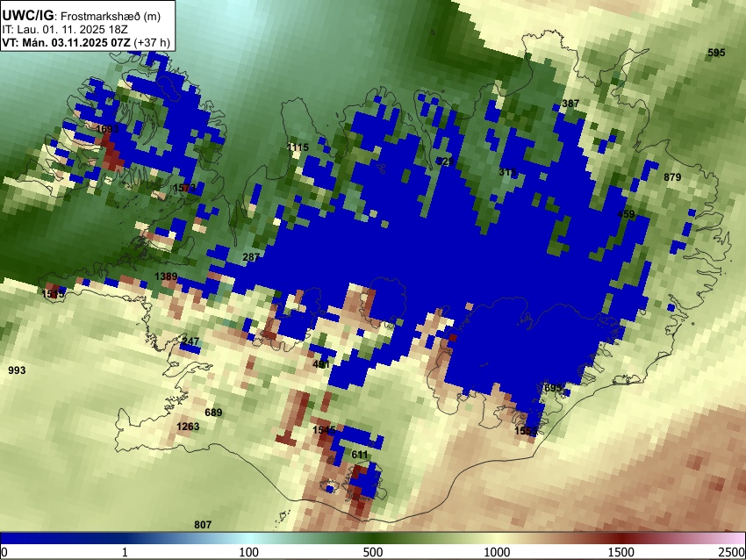Click the map value 595

click(x=716, y=53)
